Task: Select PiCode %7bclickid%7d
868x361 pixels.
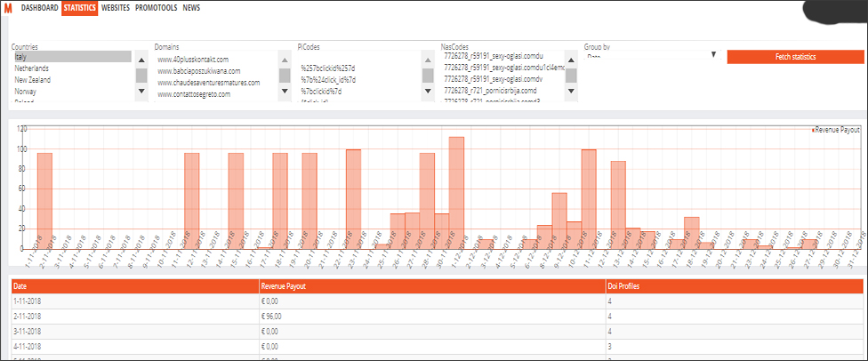Action: 324,92
